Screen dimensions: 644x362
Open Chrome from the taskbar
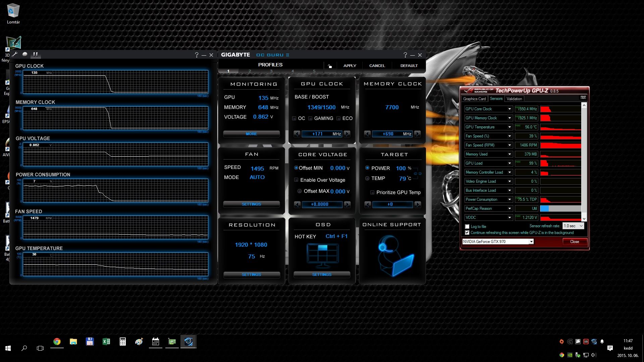click(57, 342)
